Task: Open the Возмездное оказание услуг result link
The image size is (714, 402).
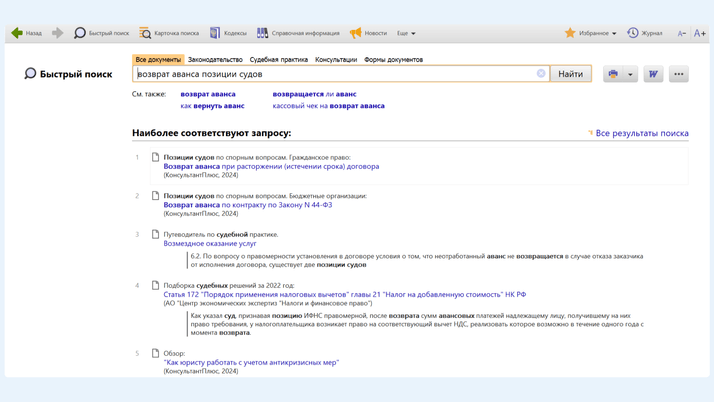Action: 210,243
